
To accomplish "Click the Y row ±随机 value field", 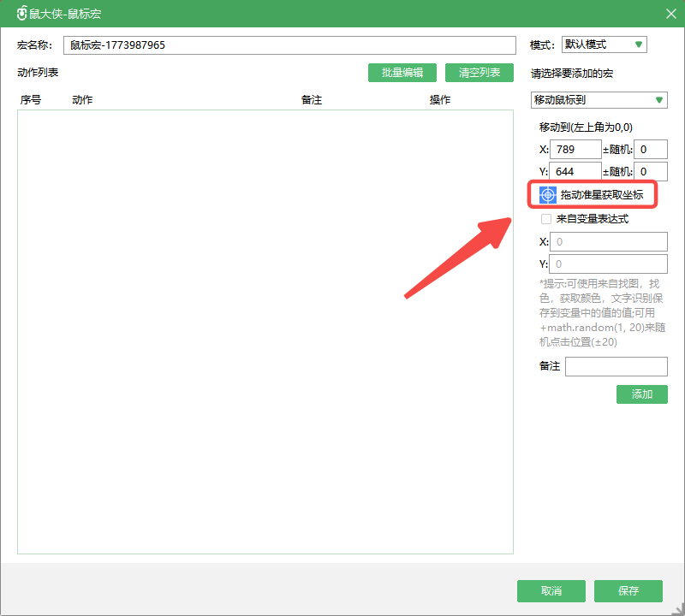I will (651, 172).
